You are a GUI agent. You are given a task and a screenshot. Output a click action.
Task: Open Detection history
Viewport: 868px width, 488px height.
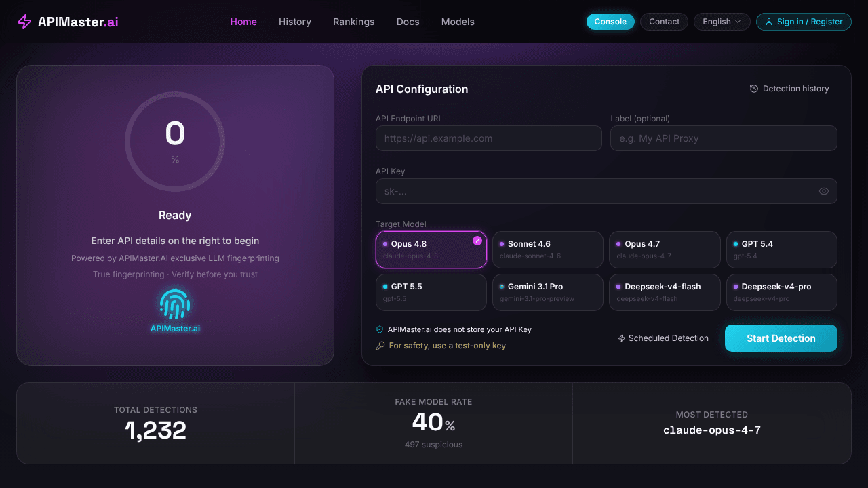[789, 89]
